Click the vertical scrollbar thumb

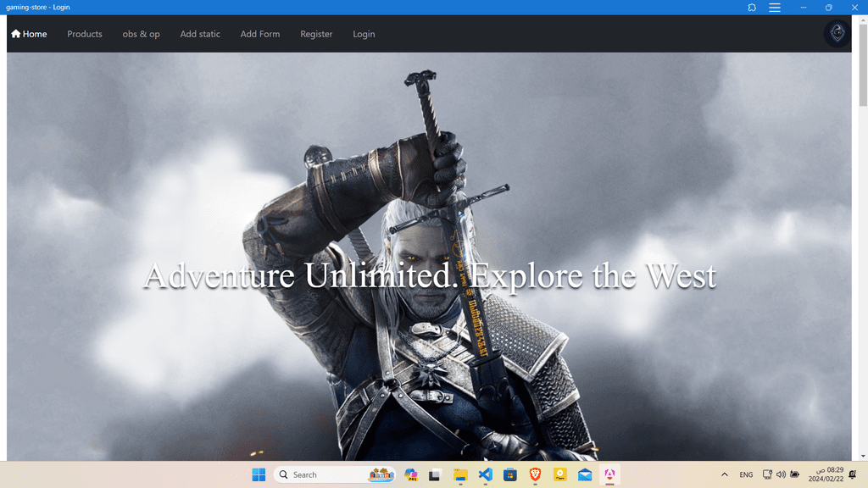click(863, 64)
